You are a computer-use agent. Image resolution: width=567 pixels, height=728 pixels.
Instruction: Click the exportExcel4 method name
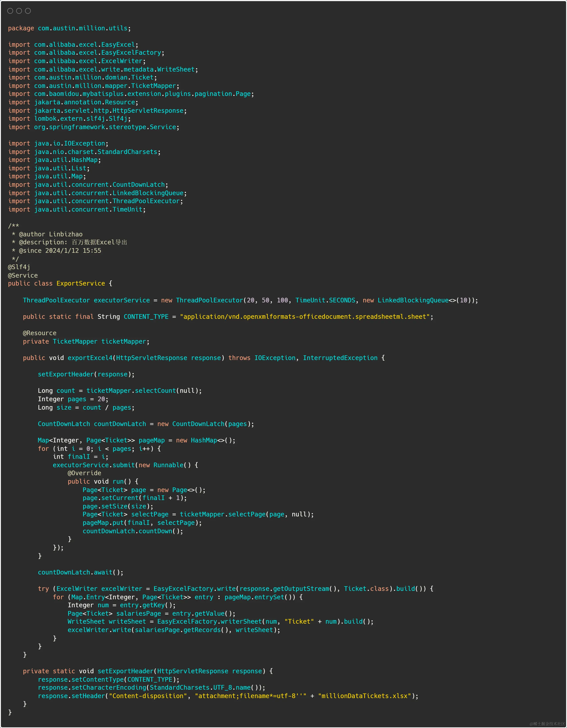click(x=90, y=358)
